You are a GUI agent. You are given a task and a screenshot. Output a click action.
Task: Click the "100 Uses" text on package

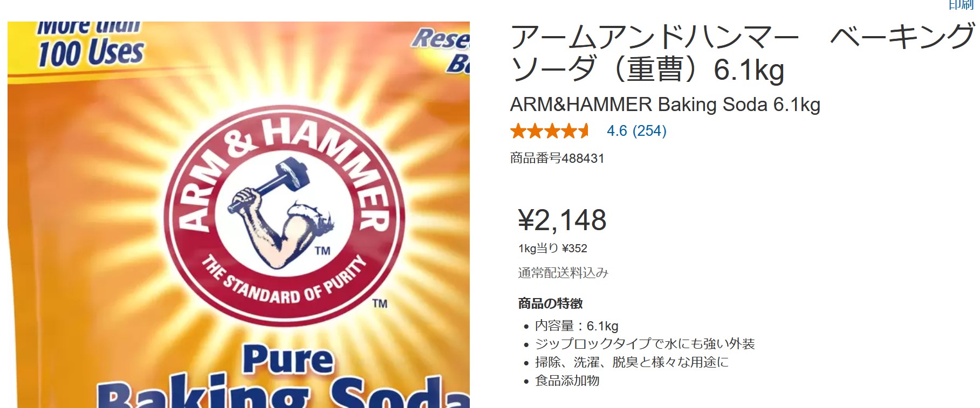91,53
